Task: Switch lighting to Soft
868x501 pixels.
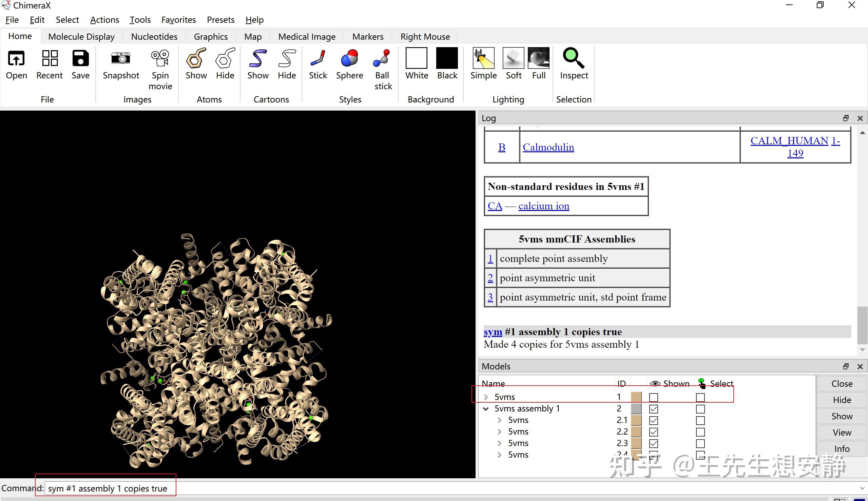Action: [x=513, y=58]
